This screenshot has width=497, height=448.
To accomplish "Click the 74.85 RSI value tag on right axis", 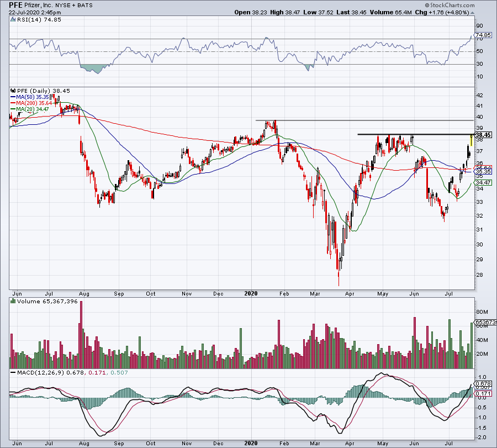I will tap(483, 35).
